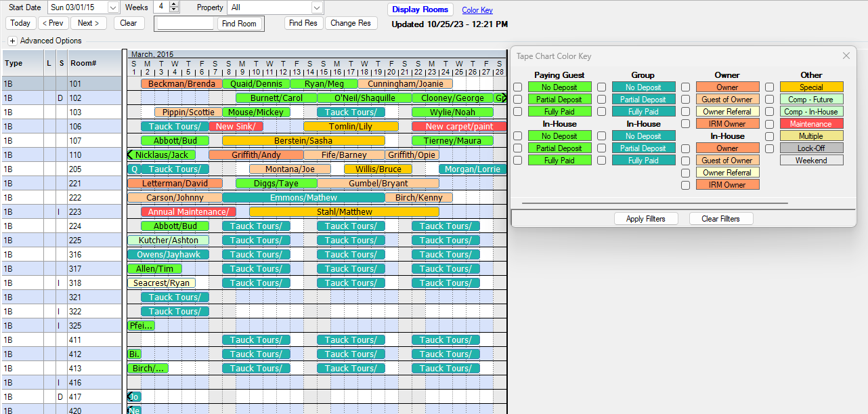
Task: Click the Display Rooms button
Action: (420, 9)
